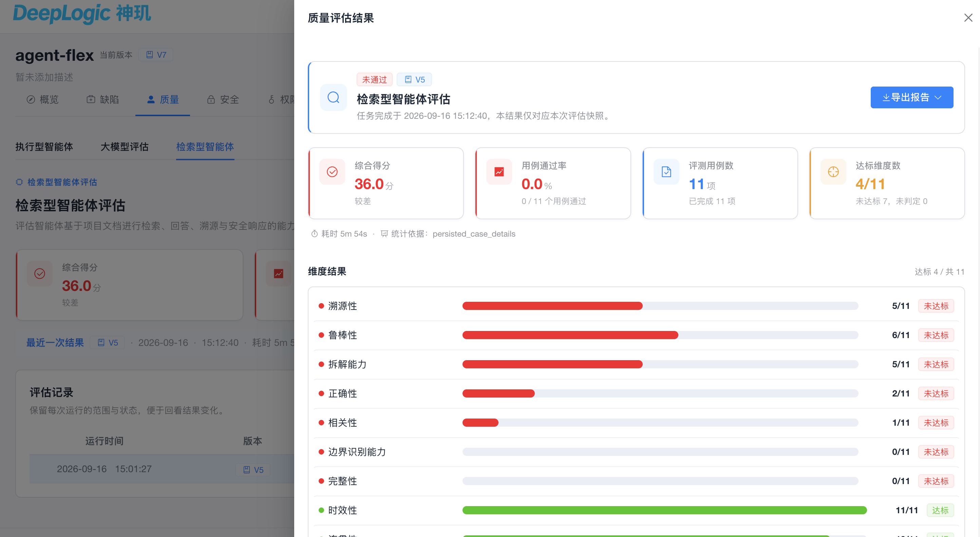Click the 用例通过率 chart icon
This screenshot has height=537, width=980.
[x=499, y=172]
